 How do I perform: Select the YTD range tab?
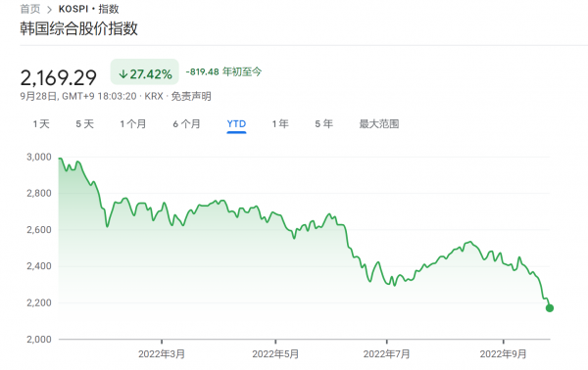236,124
